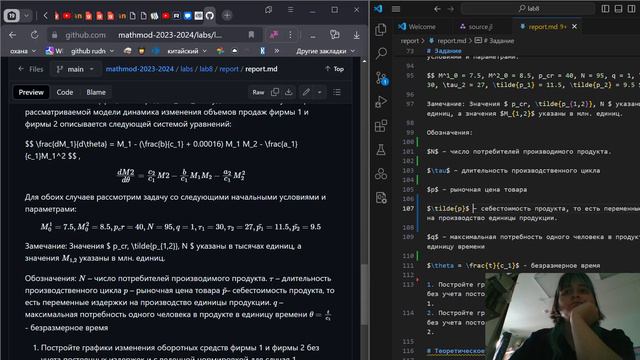
Task: Click the 'W' bookmark in bookmarks bar
Action: [54, 51]
